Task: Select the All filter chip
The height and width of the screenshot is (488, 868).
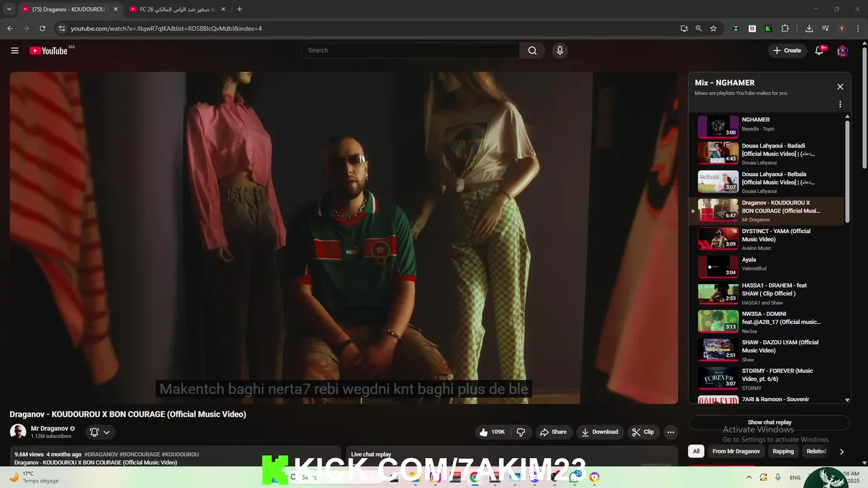Action: (x=696, y=451)
